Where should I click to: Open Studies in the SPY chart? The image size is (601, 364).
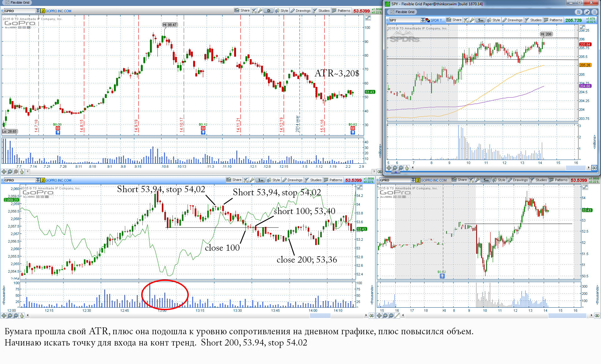[x=533, y=20]
